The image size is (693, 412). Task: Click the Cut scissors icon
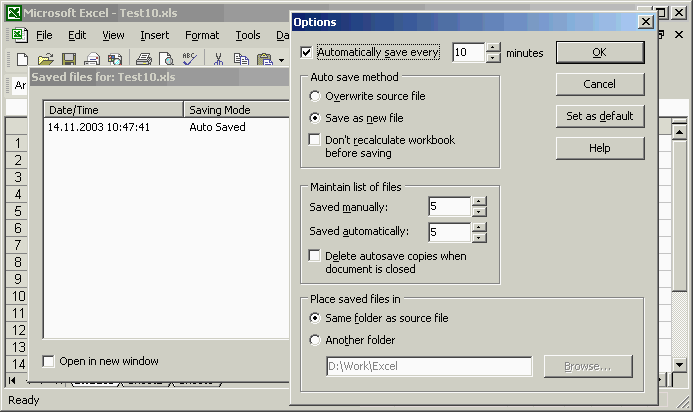(218, 58)
